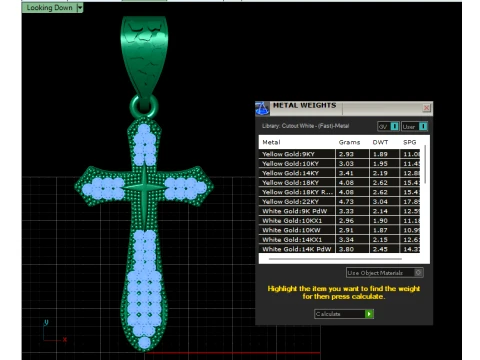This screenshot has height=360, width=480.
Task: Click the Metal Weights title bar
Action: 345,109
